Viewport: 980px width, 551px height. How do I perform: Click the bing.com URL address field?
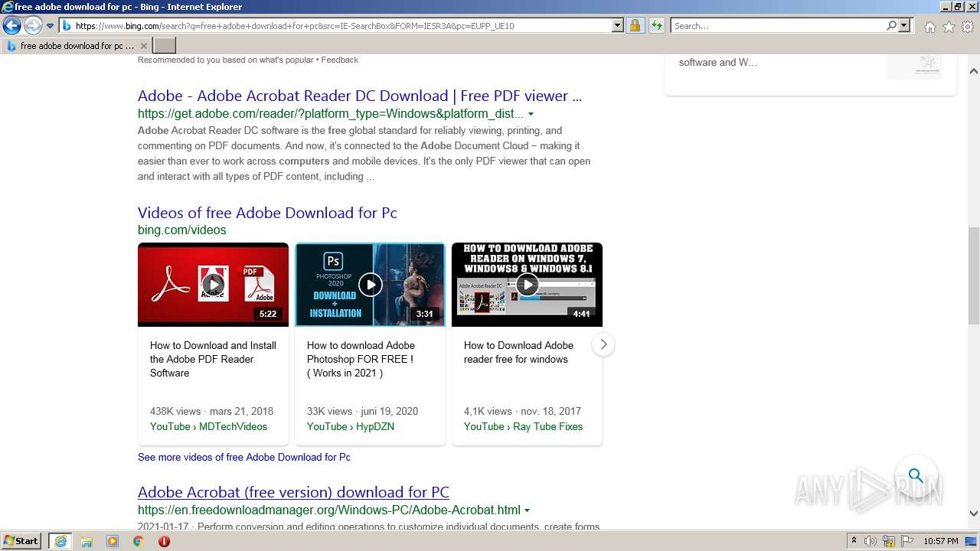click(335, 26)
